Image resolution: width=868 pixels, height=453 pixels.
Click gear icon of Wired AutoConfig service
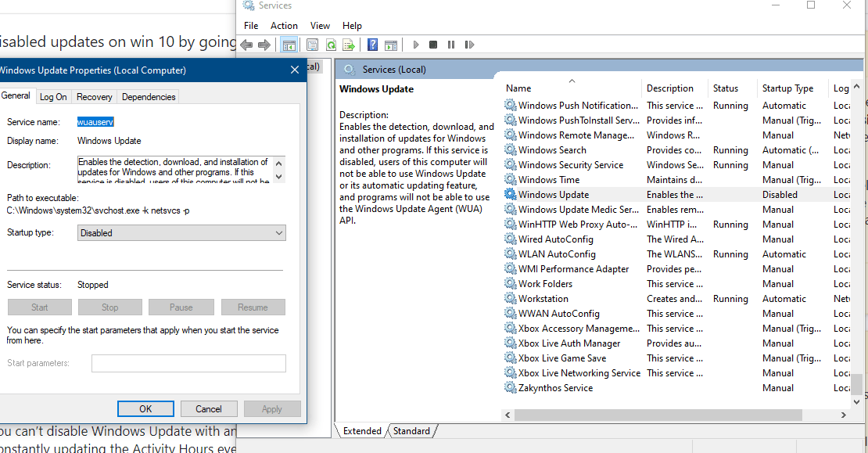tap(511, 239)
